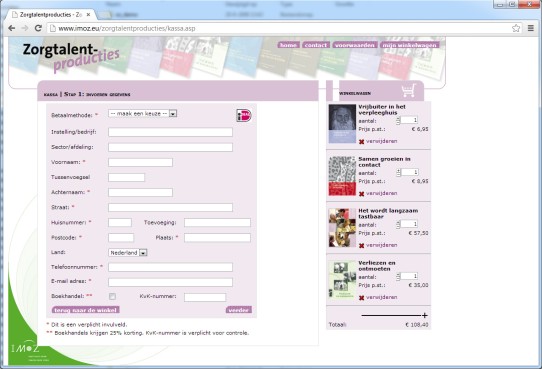Viewport: 542px width, 369px height.
Task: Click the shopping cart icon in winkelwagen header
Action: point(409,91)
